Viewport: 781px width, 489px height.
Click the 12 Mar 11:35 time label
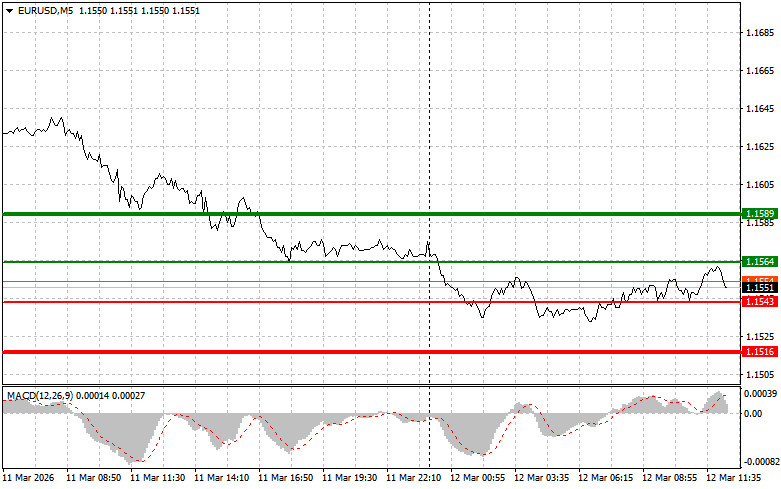pyautogui.click(x=733, y=478)
